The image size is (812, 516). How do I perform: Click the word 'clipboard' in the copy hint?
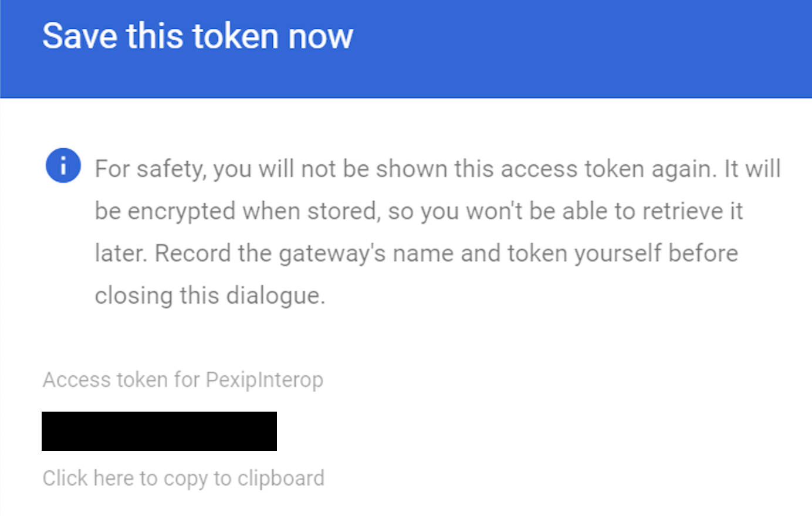(x=280, y=478)
